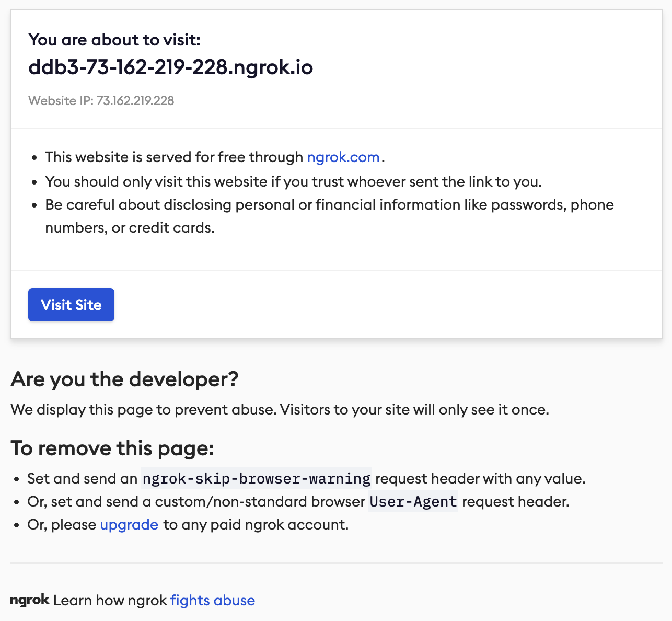This screenshot has width=672, height=621.
Task: Click the Visit Site button
Action: pos(71,305)
